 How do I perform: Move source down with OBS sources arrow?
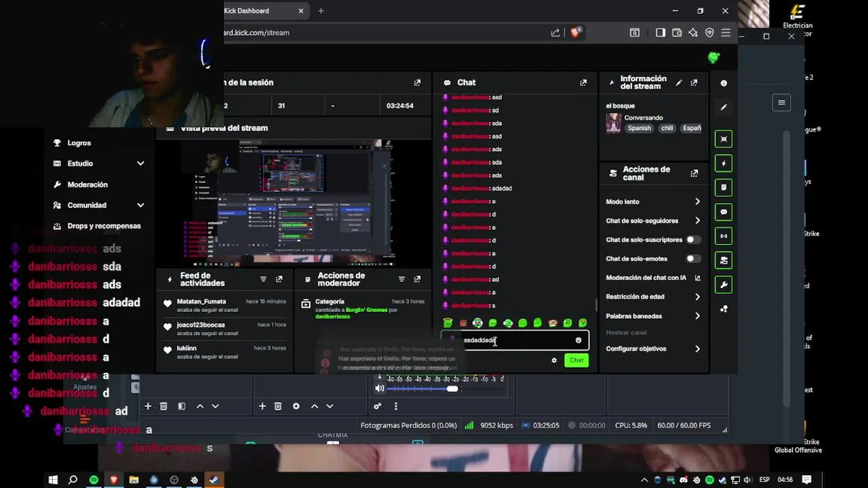pos(330,406)
